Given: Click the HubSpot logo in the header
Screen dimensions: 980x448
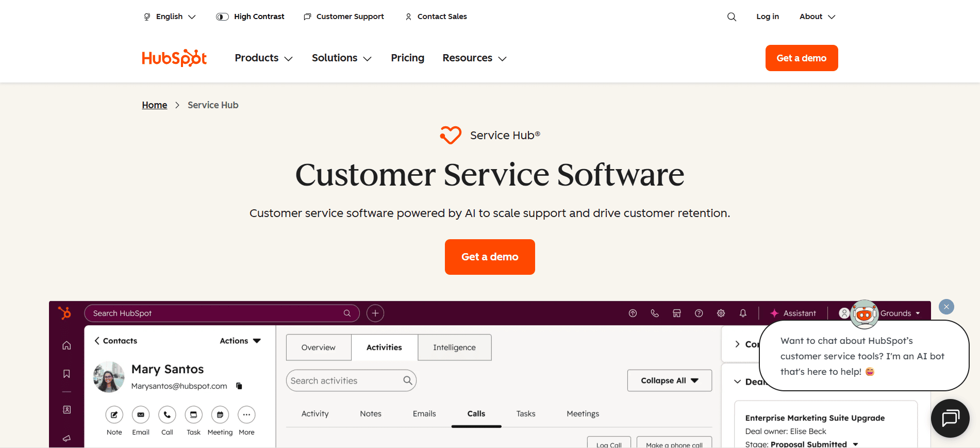Looking at the screenshot, I should [x=174, y=58].
